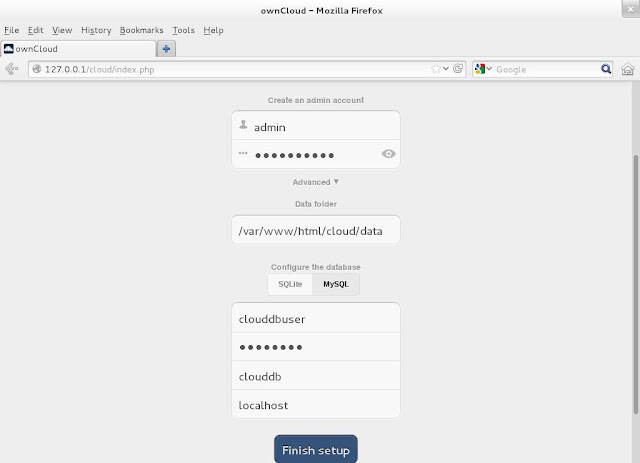Screen dimensions: 640x463
Task: Open the File menu
Action: tap(11, 30)
